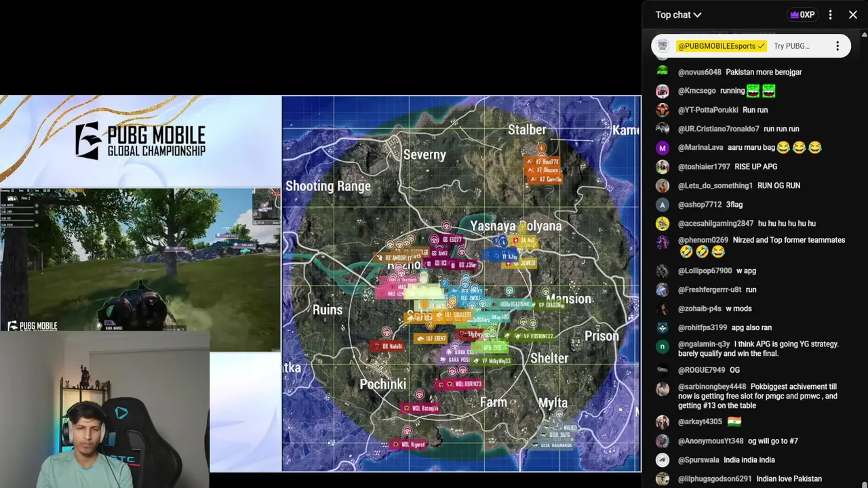Click the 0XP crown badge
The height and width of the screenshot is (488, 868).
click(802, 15)
